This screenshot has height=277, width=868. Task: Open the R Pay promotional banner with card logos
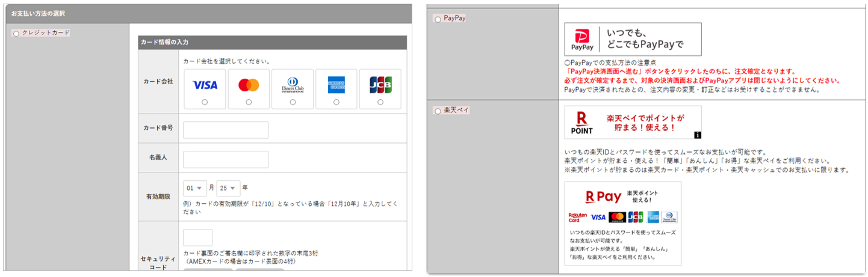622,224
